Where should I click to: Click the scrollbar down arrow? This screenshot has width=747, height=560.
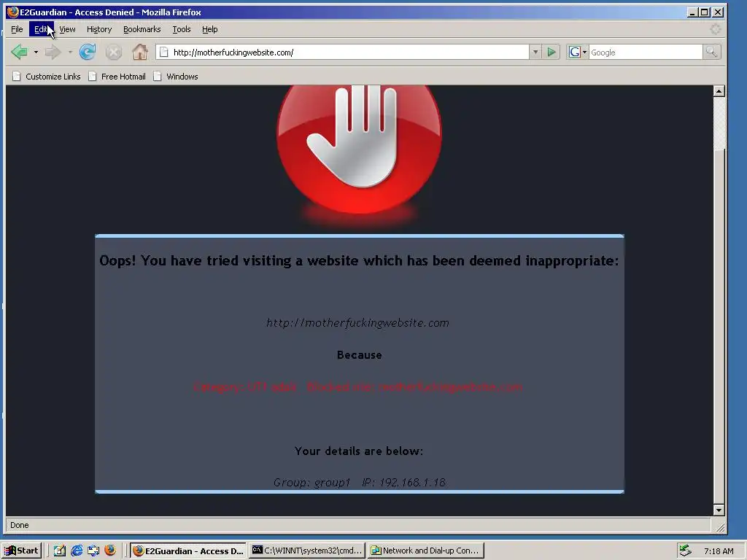pos(719,510)
